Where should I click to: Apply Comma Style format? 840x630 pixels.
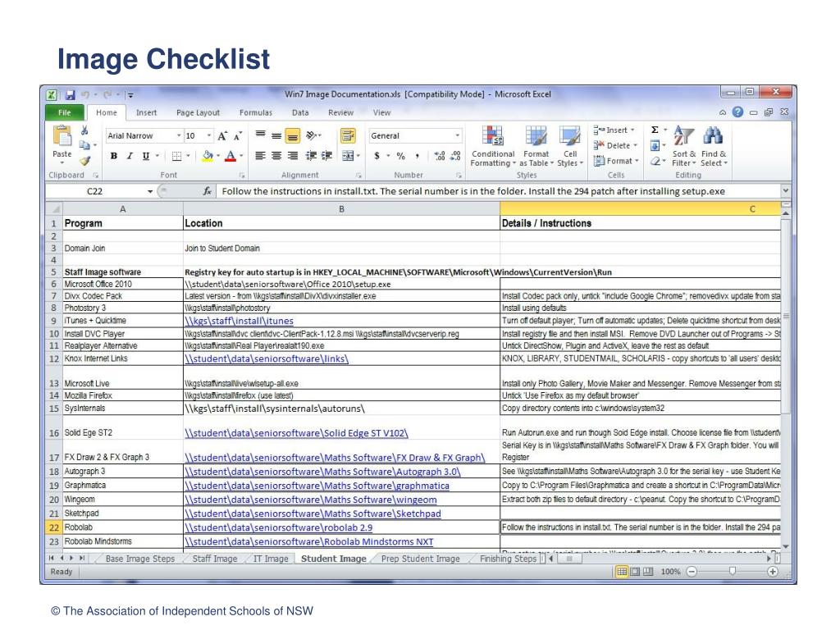418,156
